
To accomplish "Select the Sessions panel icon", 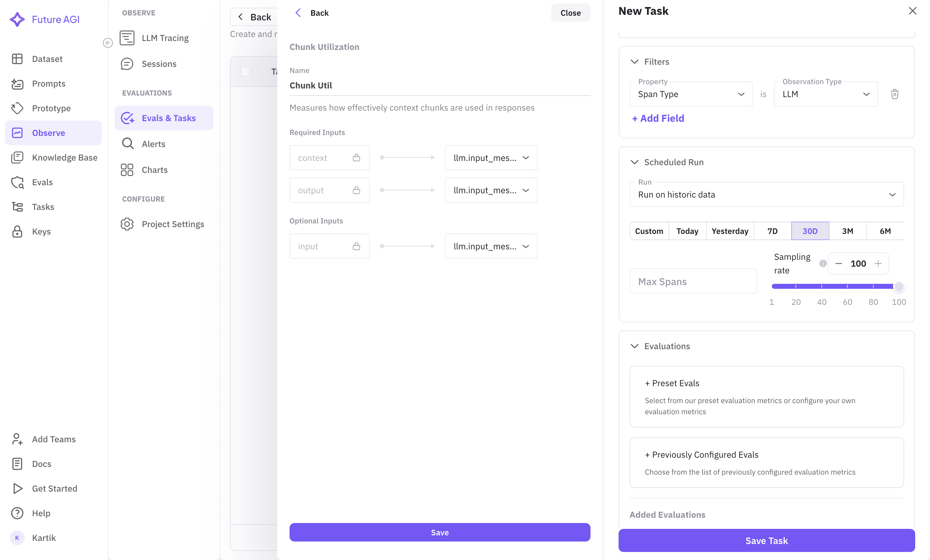I will pos(127,64).
